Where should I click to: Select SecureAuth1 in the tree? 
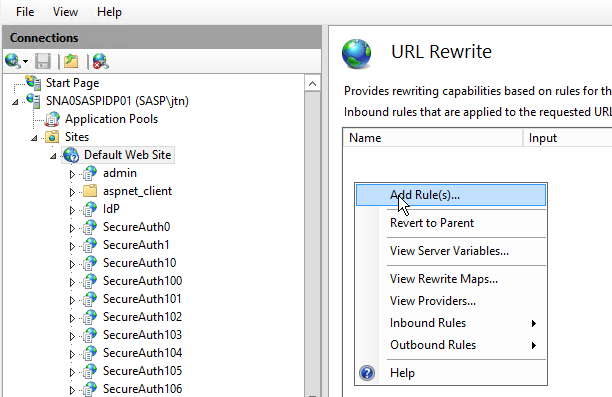point(136,245)
